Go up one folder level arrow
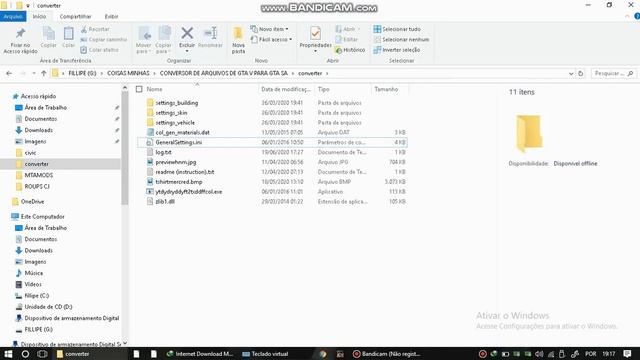 [x=44, y=73]
